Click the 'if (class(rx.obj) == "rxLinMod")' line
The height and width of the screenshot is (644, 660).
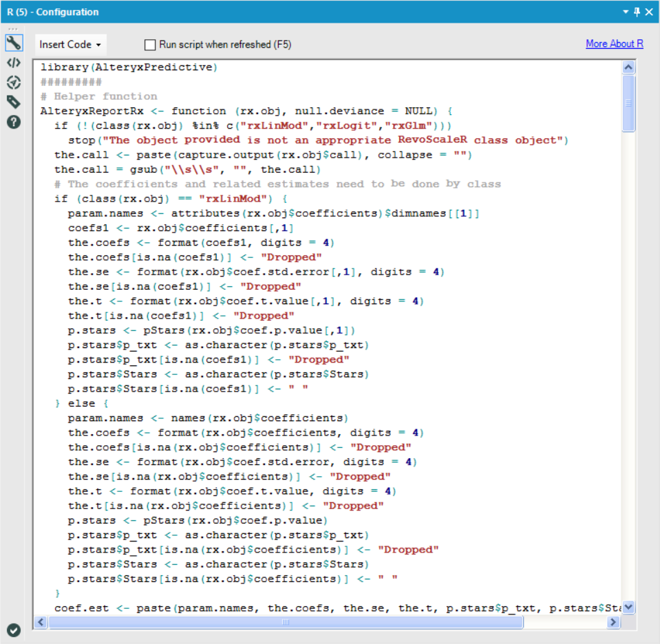[x=171, y=199]
